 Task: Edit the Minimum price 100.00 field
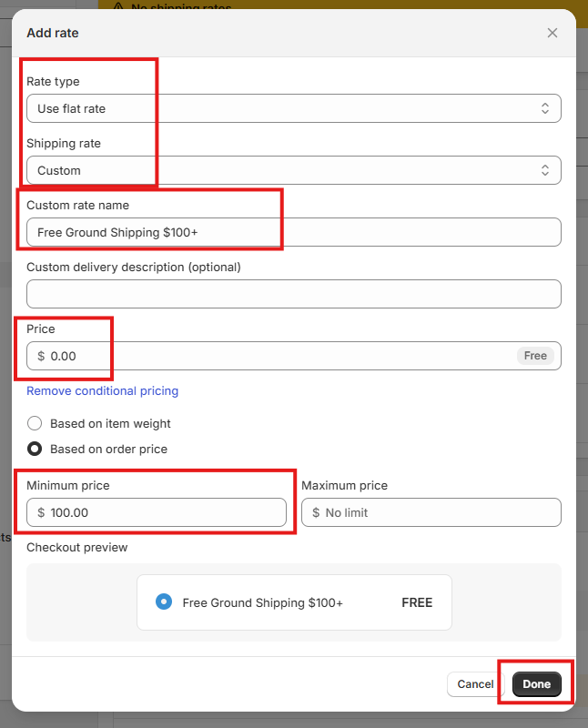point(164,512)
